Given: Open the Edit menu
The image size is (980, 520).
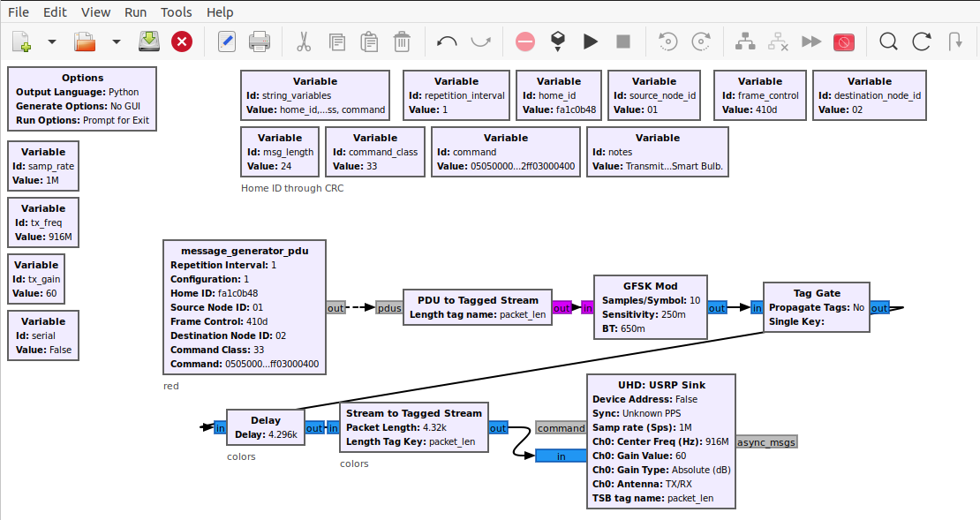Looking at the screenshot, I should (x=55, y=11).
